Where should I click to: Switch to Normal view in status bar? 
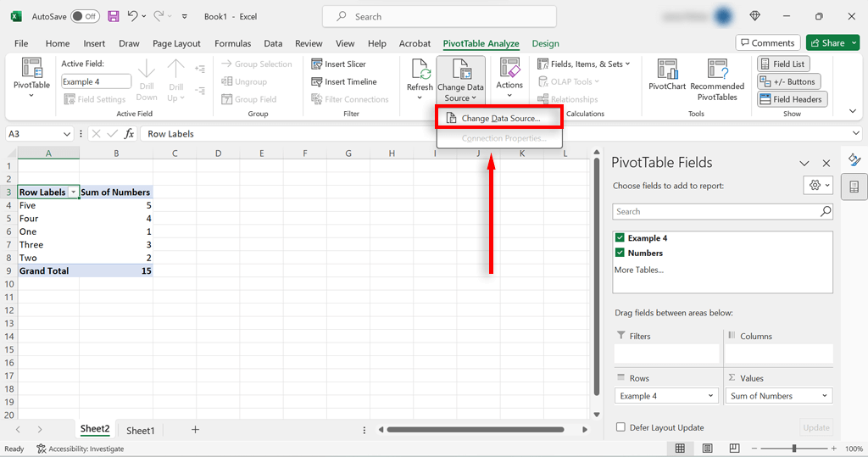coord(680,449)
